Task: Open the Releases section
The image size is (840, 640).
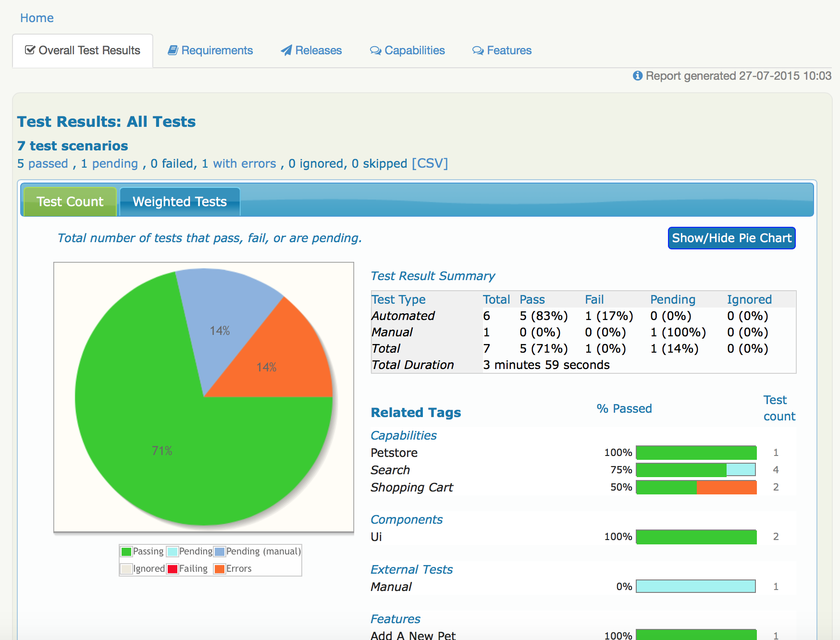Action: (318, 50)
